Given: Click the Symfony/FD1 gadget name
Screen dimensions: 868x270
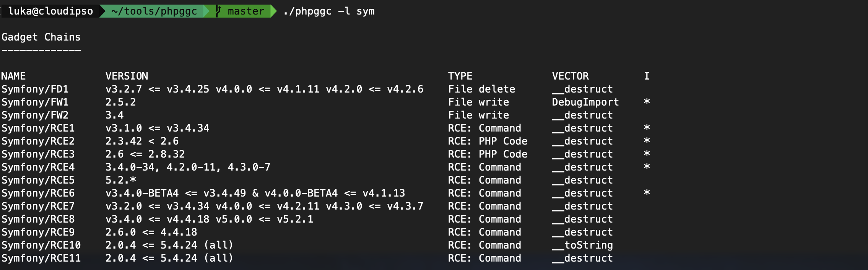Looking at the screenshot, I should [x=35, y=89].
